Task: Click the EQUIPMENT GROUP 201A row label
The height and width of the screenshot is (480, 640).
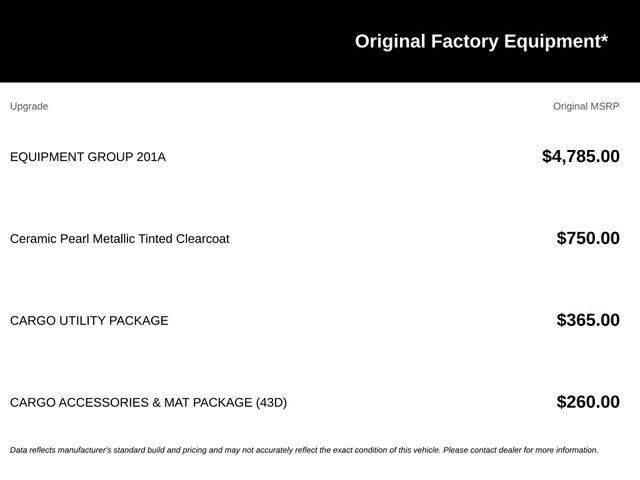Action: pos(88,157)
